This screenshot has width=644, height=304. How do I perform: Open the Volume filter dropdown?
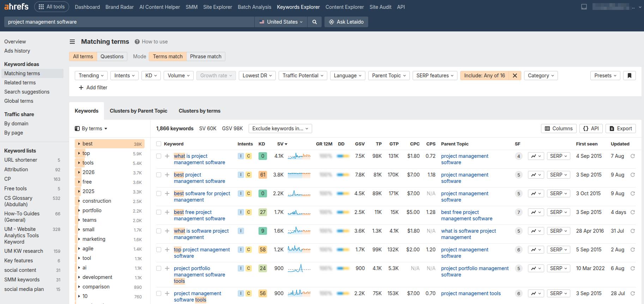[178, 76]
